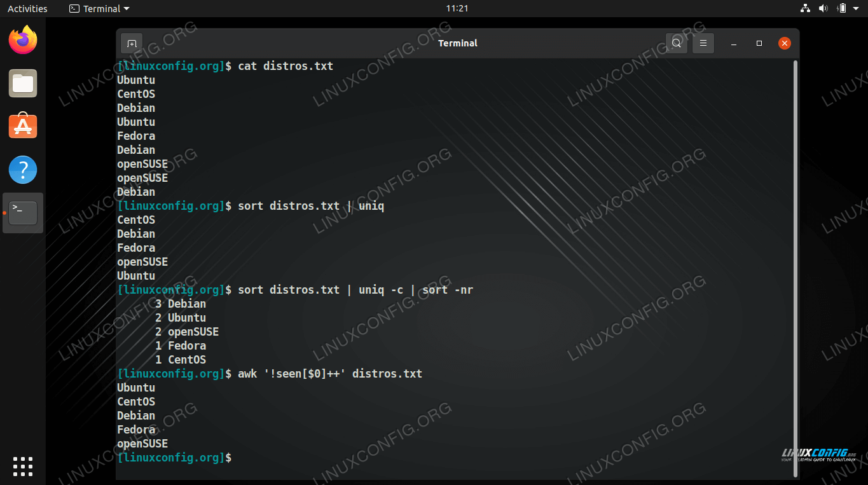Show Applications grid at dock bottom
Viewport: 868px width, 485px height.
point(23,466)
